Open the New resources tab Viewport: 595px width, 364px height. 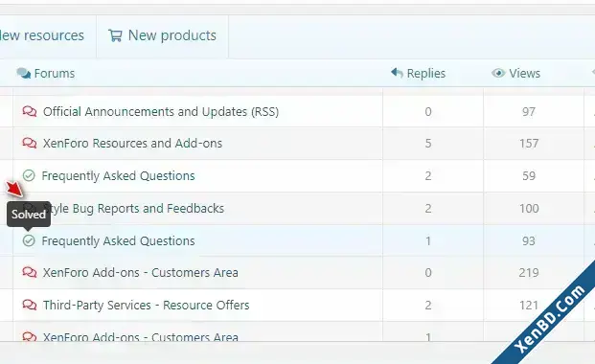[42, 35]
